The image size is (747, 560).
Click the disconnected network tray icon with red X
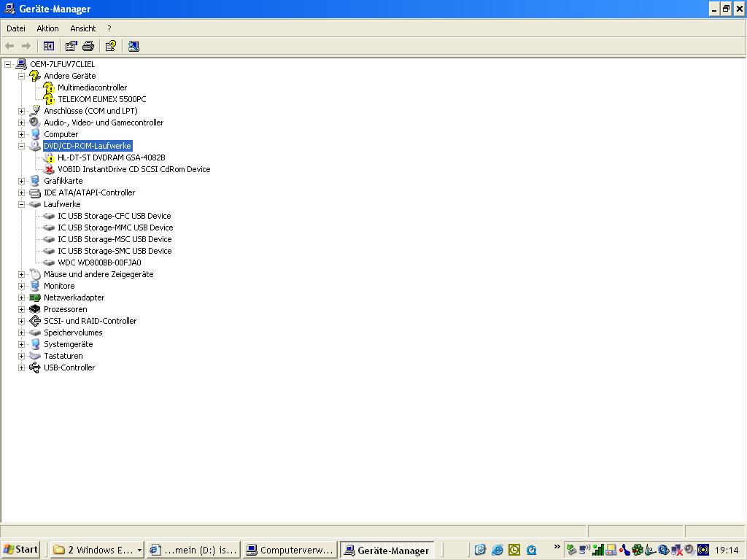tap(676, 551)
